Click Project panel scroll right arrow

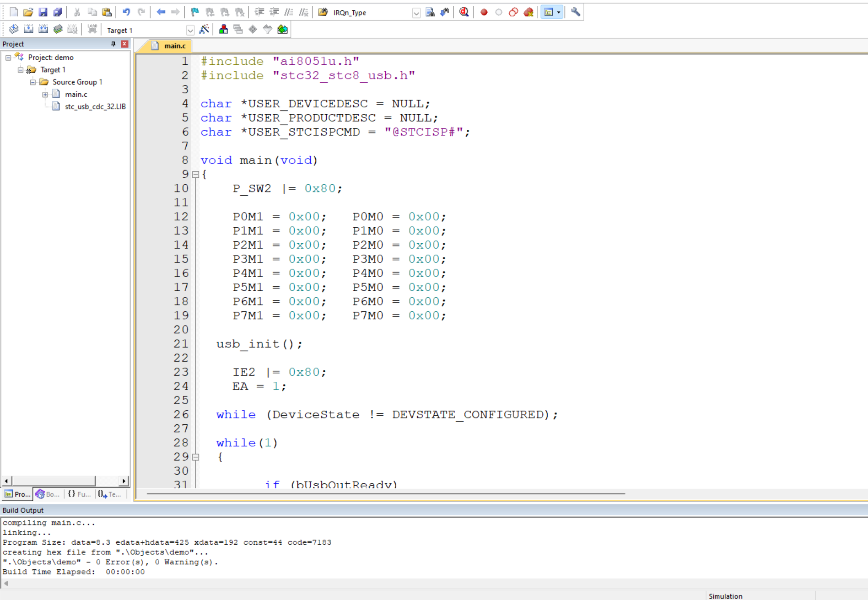[x=124, y=481]
